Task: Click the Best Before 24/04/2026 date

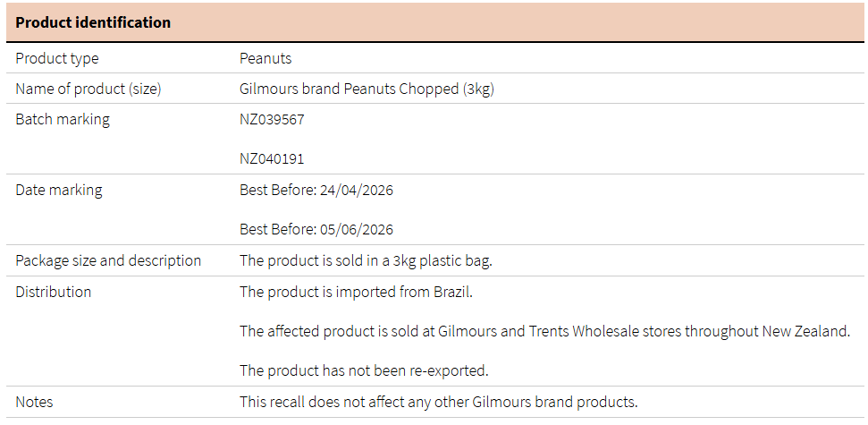Action: tap(316, 190)
